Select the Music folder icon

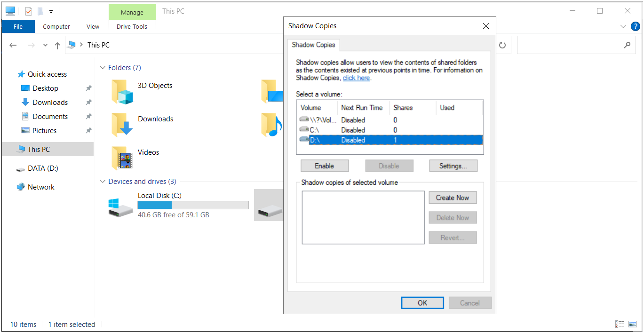click(272, 125)
